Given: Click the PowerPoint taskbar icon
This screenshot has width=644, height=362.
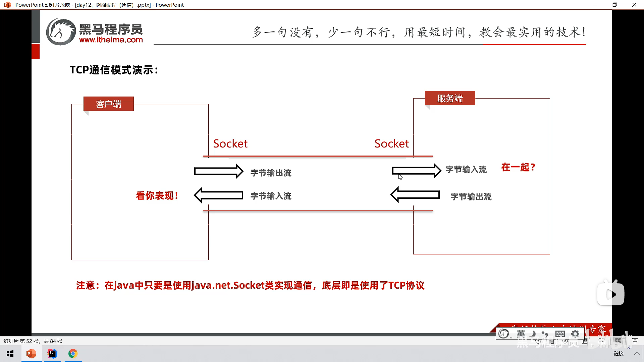Looking at the screenshot, I should click(x=31, y=354).
